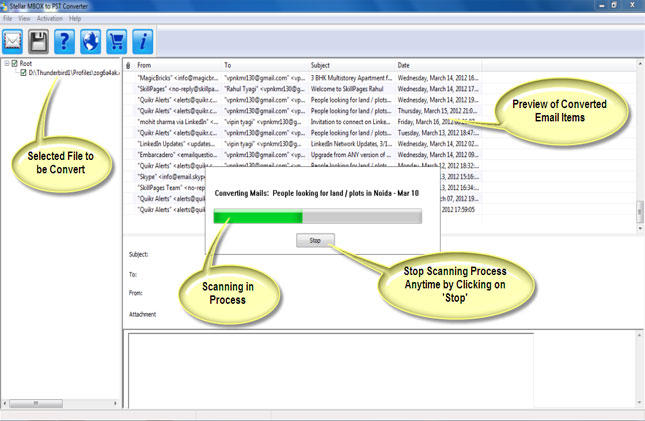Open the Activation menu

pos(49,19)
